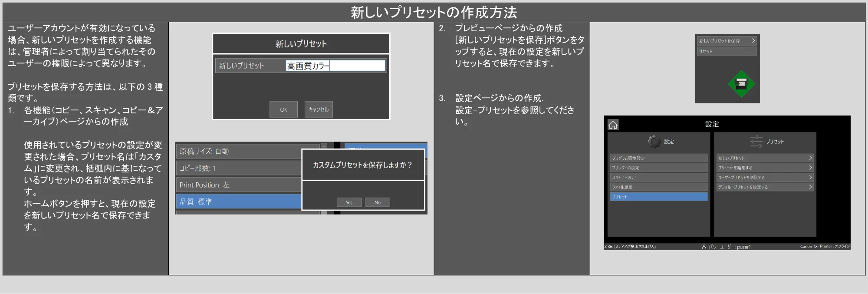
Task: Click the preset name field containing 高画質カラー
Action: click(x=335, y=66)
